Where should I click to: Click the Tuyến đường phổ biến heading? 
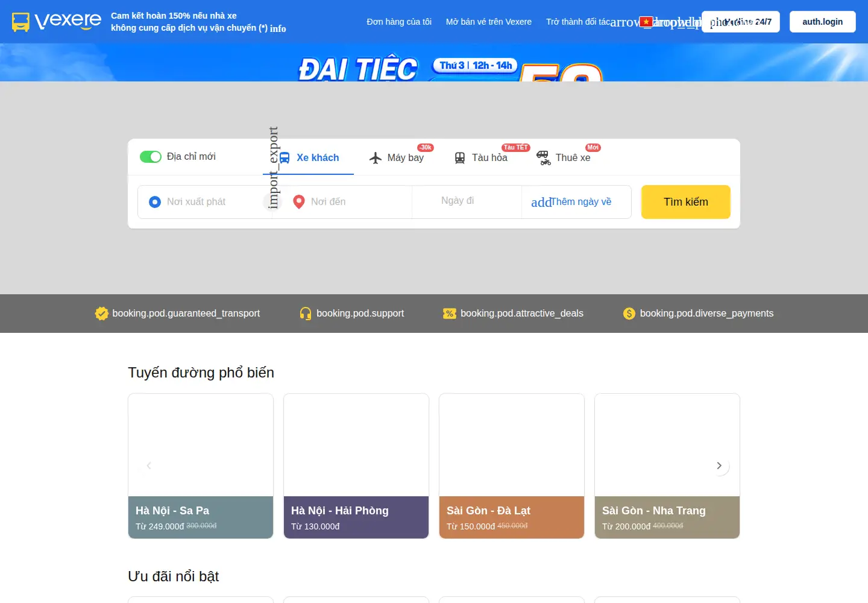[201, 373]
